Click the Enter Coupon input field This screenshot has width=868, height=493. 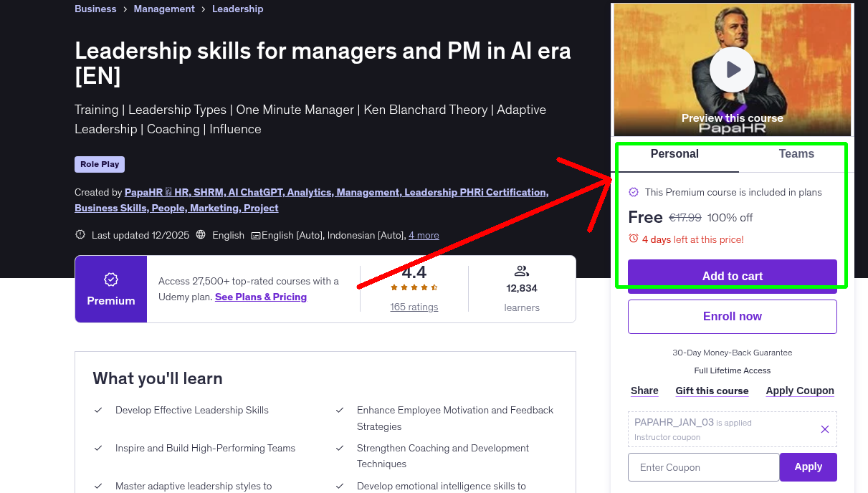point(703,466)
